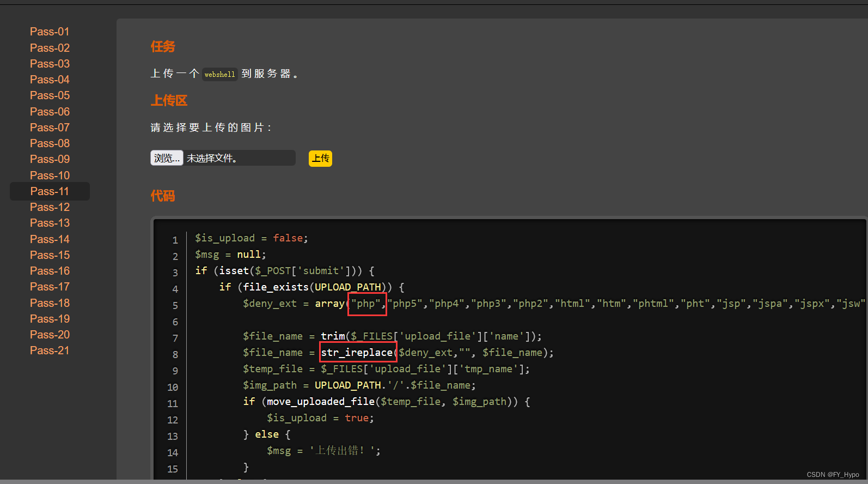
Task: Click the "php5" string in the array
Action: 408,304
